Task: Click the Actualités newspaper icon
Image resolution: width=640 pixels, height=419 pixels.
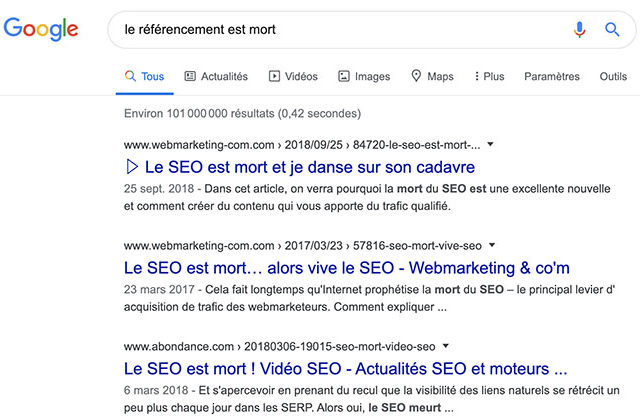Action: (190, 76)
